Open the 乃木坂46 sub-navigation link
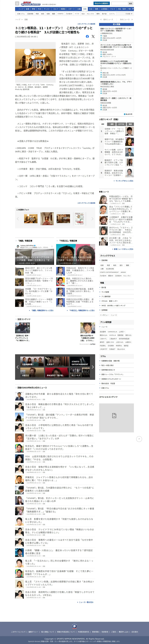Viewport: 149px width, 644px height. (69, 14)
